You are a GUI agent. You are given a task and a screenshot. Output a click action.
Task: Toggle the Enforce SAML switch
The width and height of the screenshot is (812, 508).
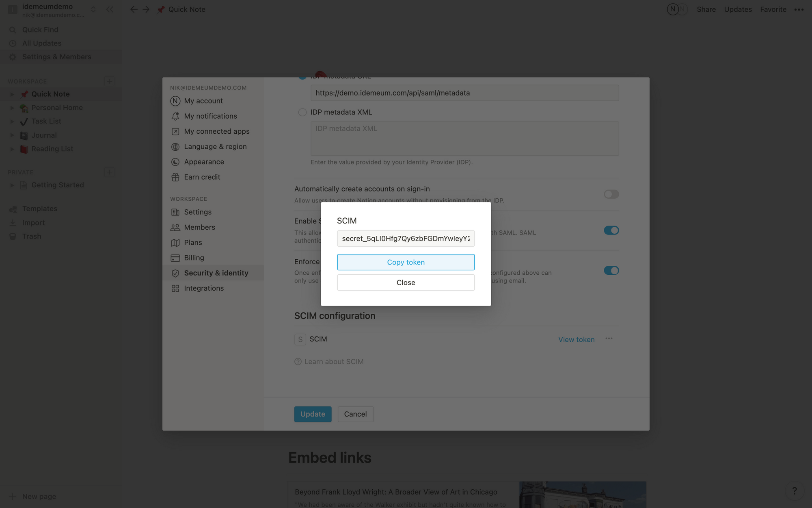611,271
